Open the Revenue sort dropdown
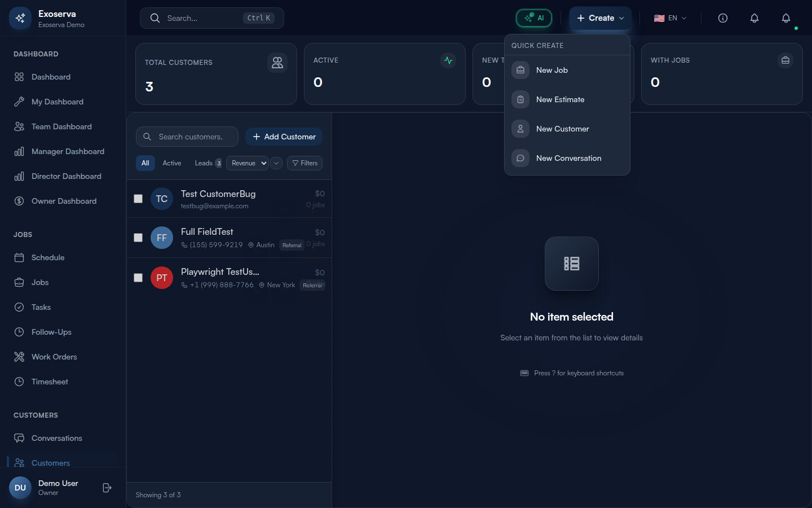 coord(248,163)
